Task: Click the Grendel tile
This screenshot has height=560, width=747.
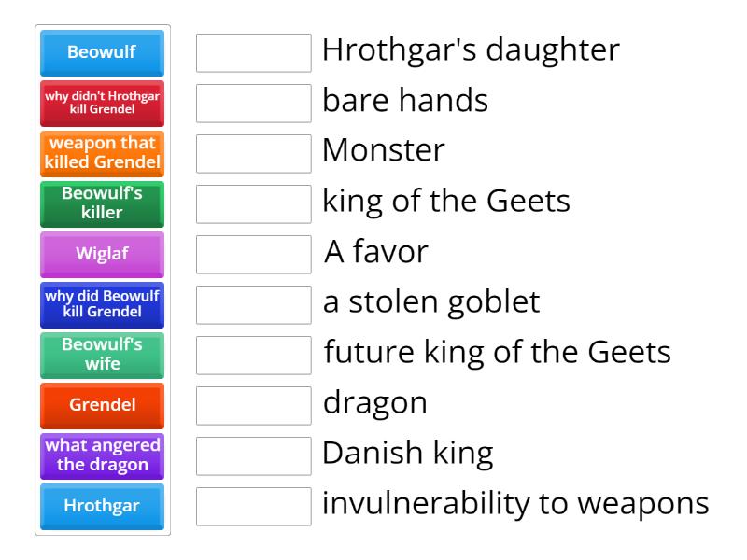Action: pos(102,406)
